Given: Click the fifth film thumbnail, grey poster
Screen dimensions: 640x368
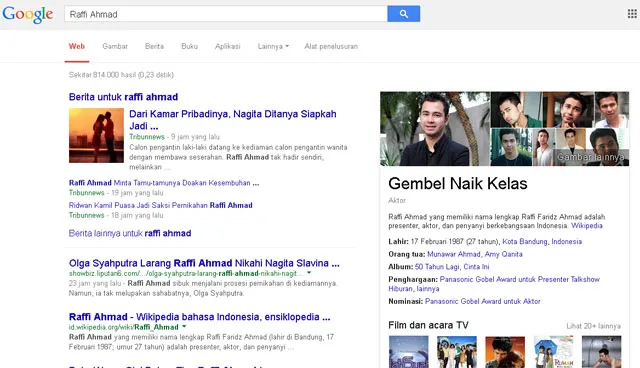Looking at the screenshot, I should pyautogui.click(x=602, y=352).
